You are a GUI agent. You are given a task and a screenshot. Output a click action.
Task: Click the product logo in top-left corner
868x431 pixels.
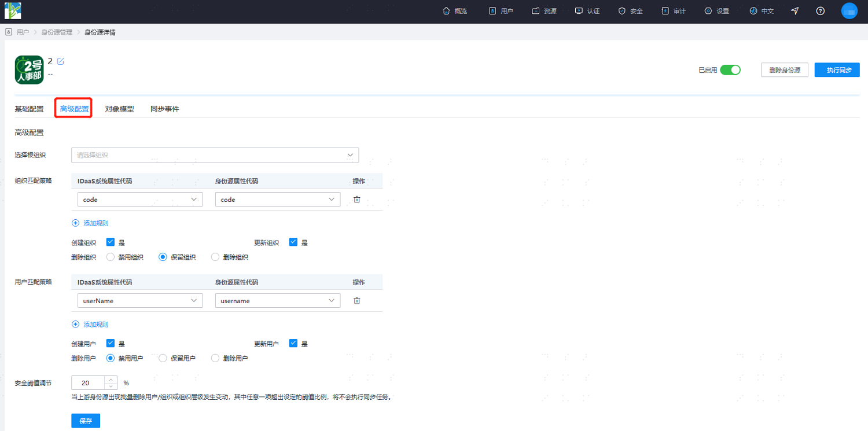[13, 10]
